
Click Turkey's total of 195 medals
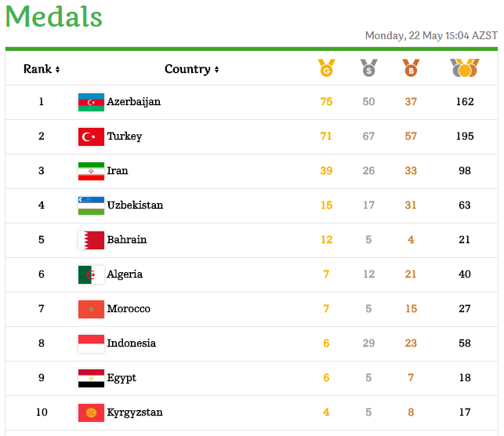tap(465, 136)
